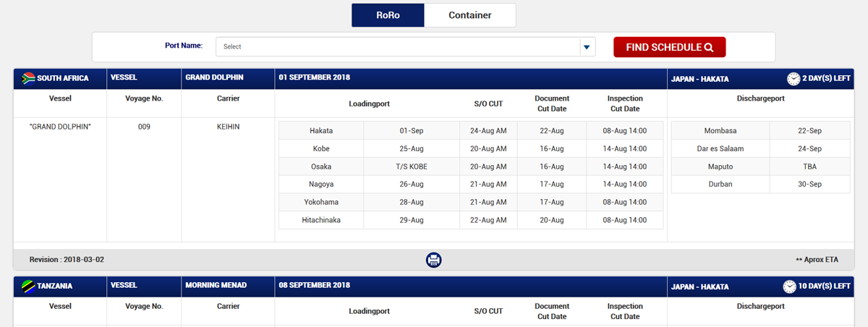Image resolution: width=868 pixels, height=327 pixels.
Task: Select the Hakata loading port row
Action: [321, 131]
